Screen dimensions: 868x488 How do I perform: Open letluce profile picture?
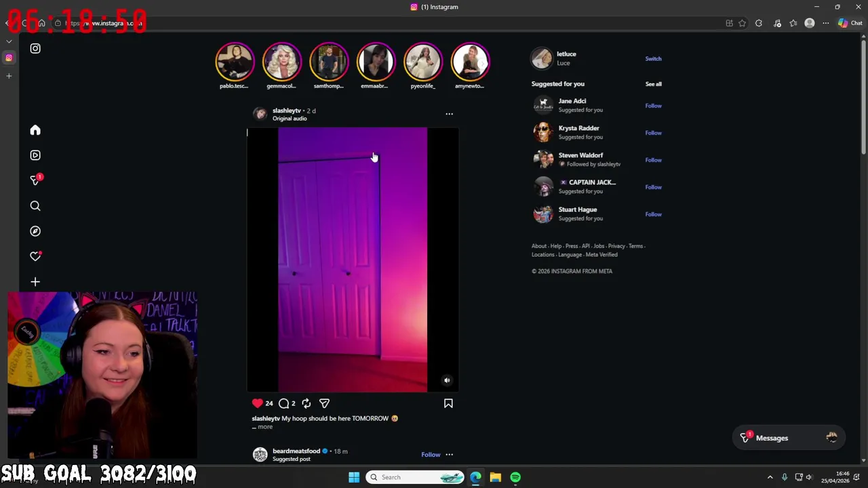[542, 58]
